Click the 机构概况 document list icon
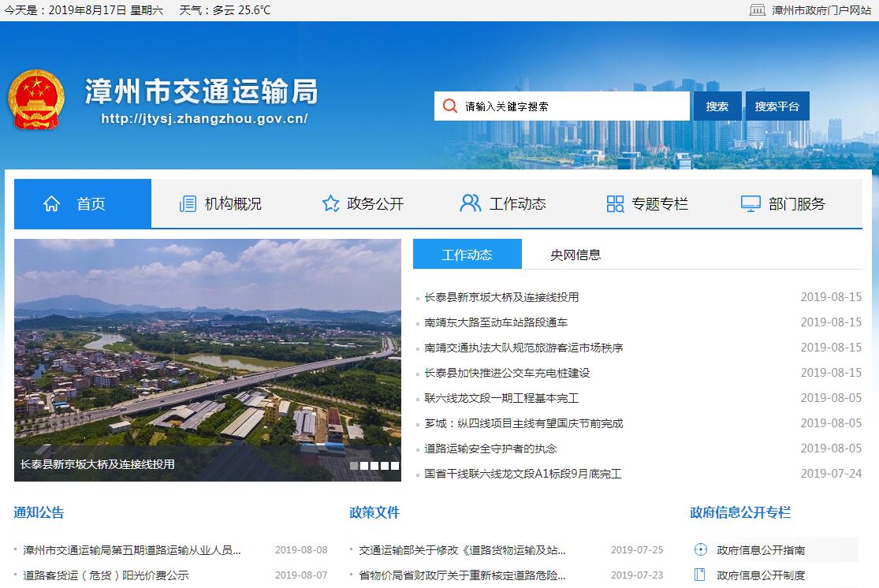The width and height of the screenshot is (879, 588). (188, 204)
